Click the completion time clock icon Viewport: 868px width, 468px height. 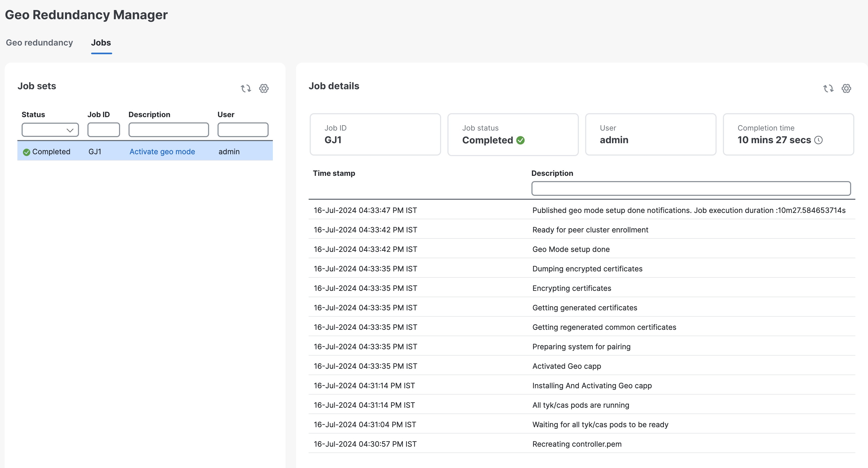point(818,140)
